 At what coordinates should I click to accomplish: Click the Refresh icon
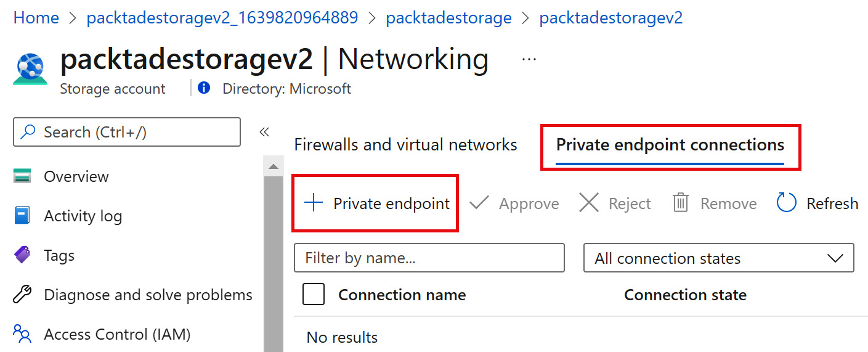(x=787, y=203)
